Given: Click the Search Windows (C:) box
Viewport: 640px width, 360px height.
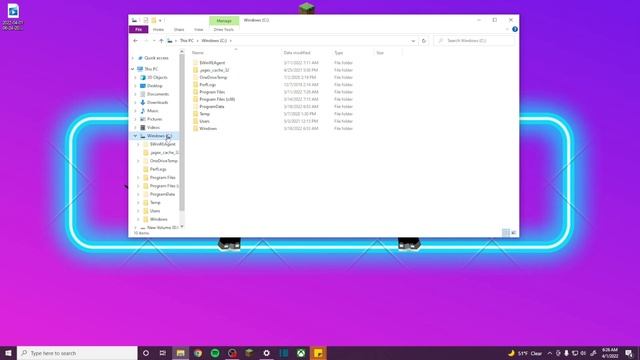Looking at the screenshot, I should tap(474, 41).
